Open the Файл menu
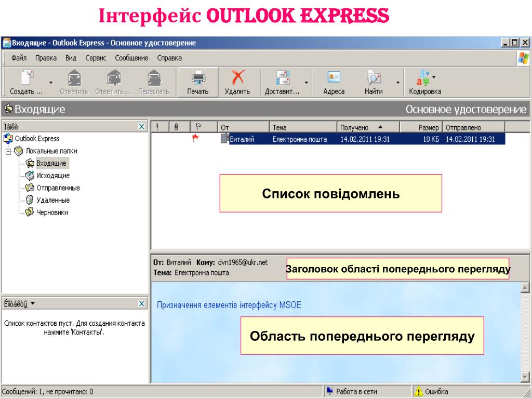This screenshot has width=532, height=399. click(19, 58)
